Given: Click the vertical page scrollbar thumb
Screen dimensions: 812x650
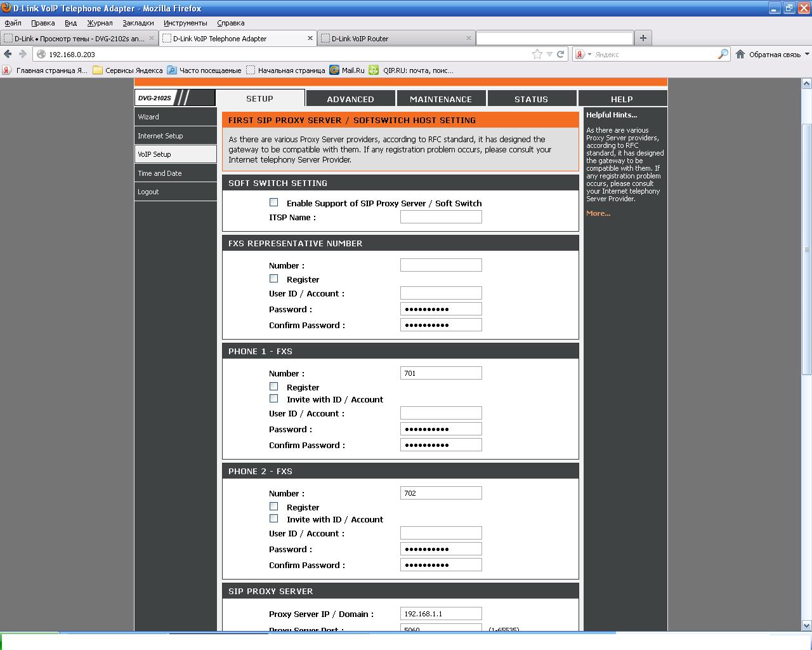Looking at the screenshot, I should pos(807,248).
